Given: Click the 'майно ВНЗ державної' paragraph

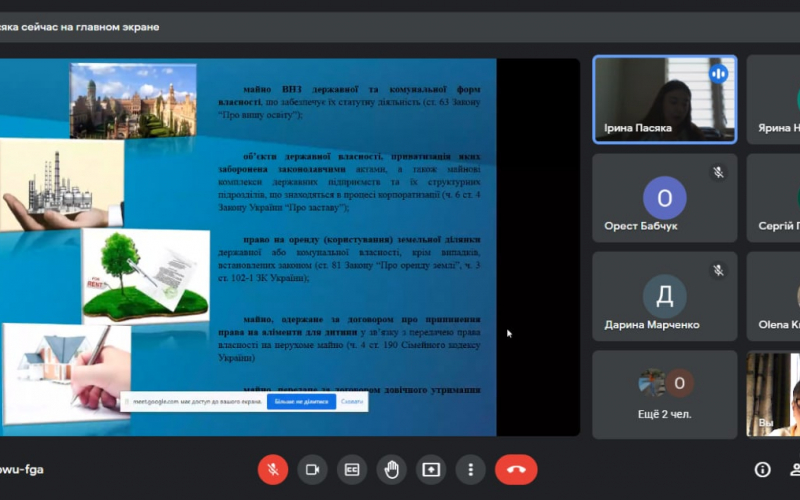Looking at the screenshot, I should click(349, 102).
